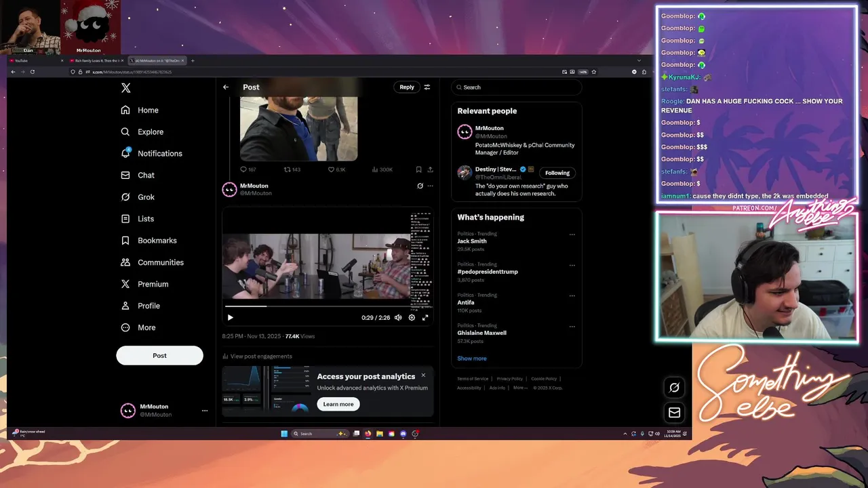The width and height of the screenshot is (868, 488).
Task: Open Firefox from the taskbar
Action: [368, 434]
